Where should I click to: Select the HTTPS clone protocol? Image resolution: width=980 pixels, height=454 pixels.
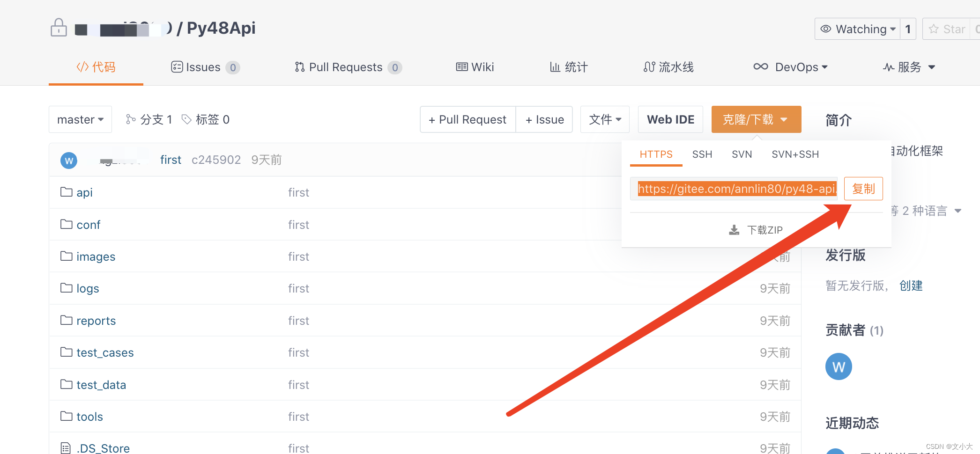656,154
